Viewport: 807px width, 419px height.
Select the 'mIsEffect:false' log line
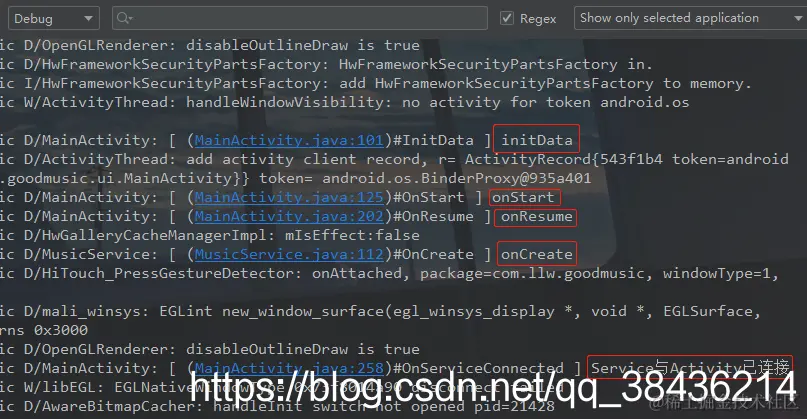(210, 235)
